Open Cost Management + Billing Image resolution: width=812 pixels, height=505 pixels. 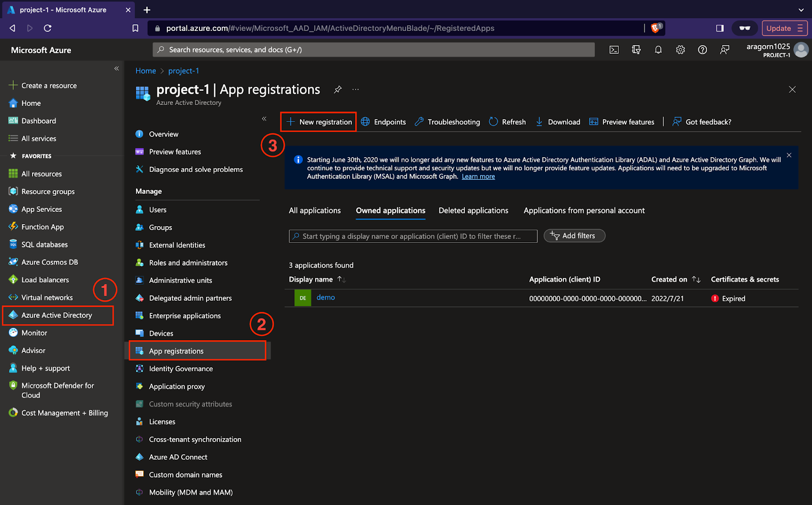point(58,413)
